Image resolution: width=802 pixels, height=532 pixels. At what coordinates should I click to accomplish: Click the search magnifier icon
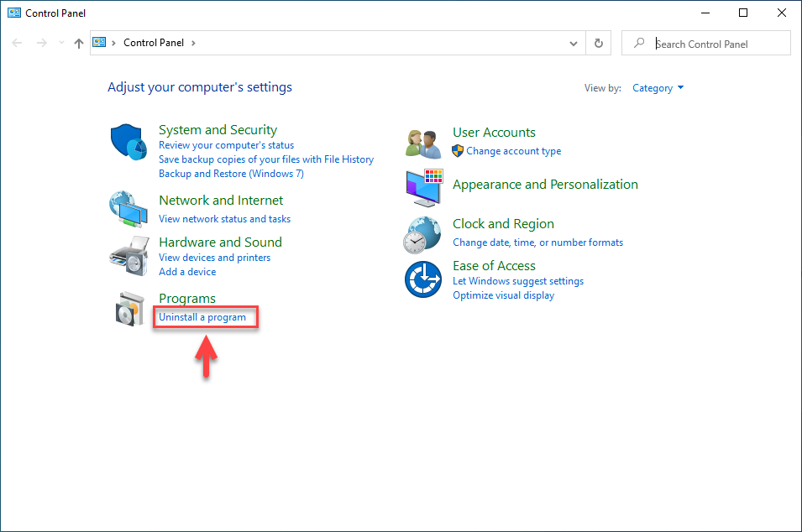639,43
